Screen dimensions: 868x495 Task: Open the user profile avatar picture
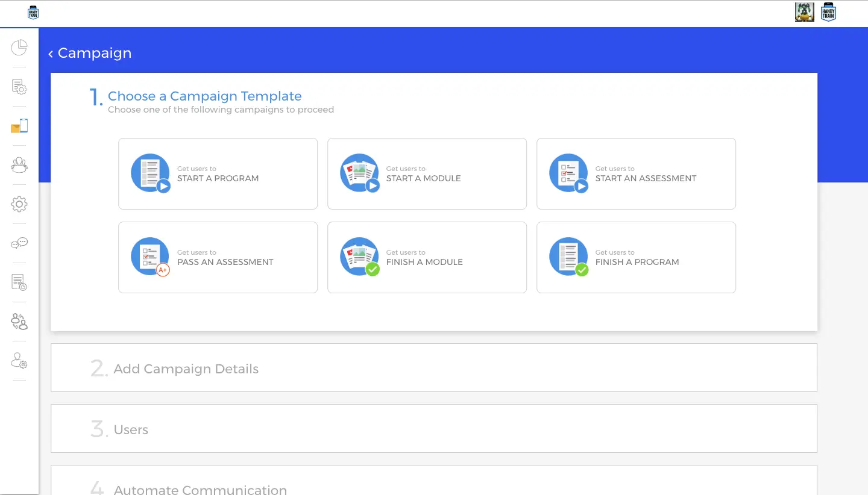805,12
